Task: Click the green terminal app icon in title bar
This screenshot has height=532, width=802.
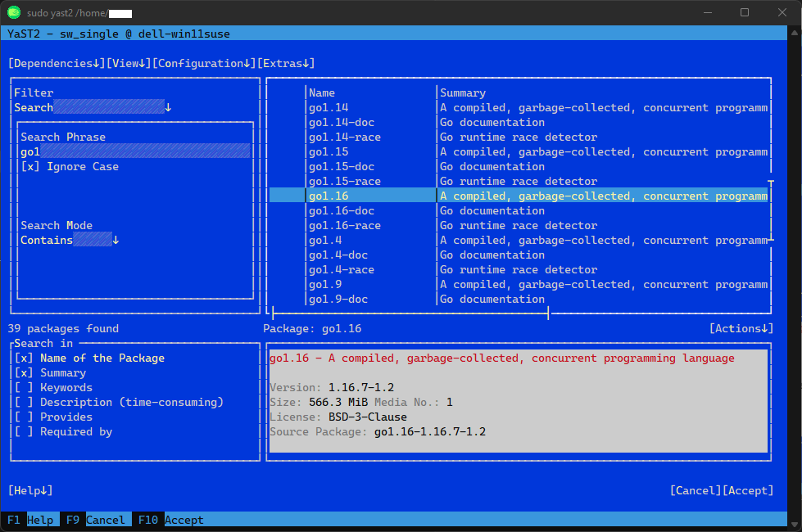Action: [14, 12]
